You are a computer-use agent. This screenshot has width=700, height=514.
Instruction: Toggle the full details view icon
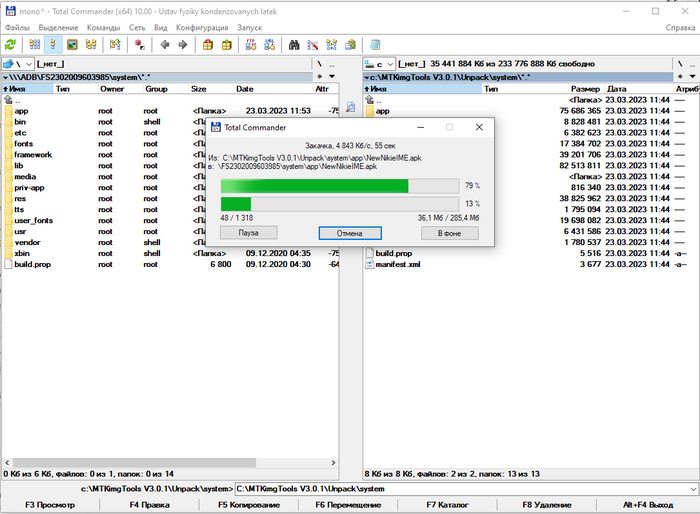(x=53, y=45)
